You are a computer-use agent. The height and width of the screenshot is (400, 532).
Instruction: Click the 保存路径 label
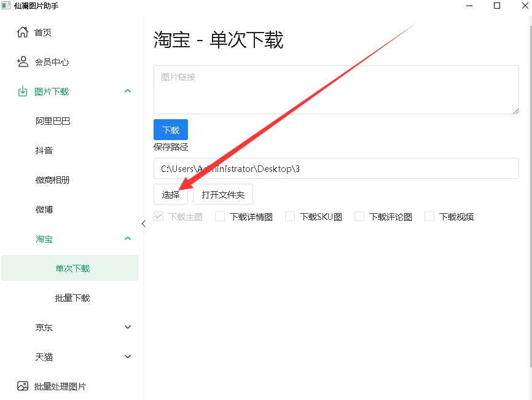coord(171,147)
